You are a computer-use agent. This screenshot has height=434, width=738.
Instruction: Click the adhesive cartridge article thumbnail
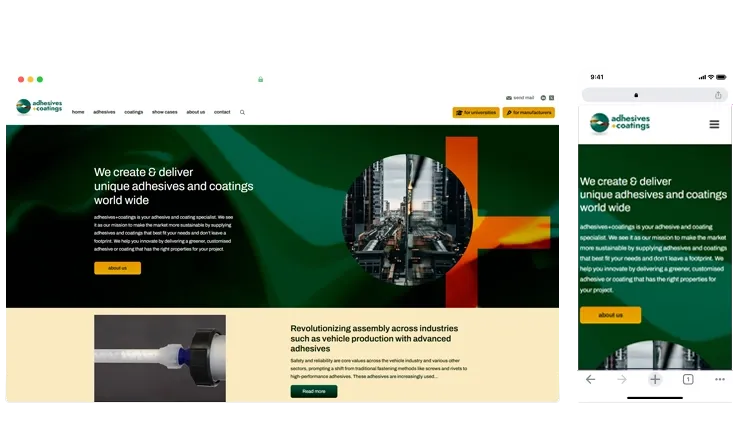pos(160,358)
